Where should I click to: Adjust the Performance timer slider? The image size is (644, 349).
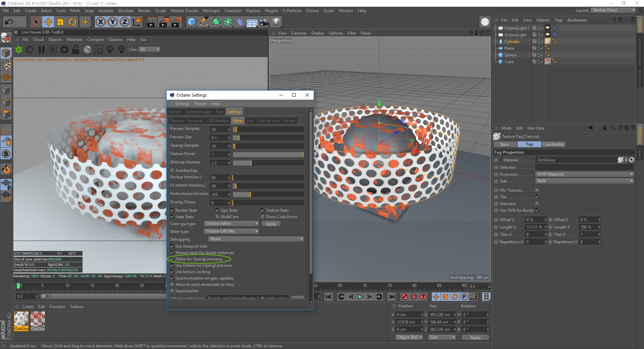[268, 194]
